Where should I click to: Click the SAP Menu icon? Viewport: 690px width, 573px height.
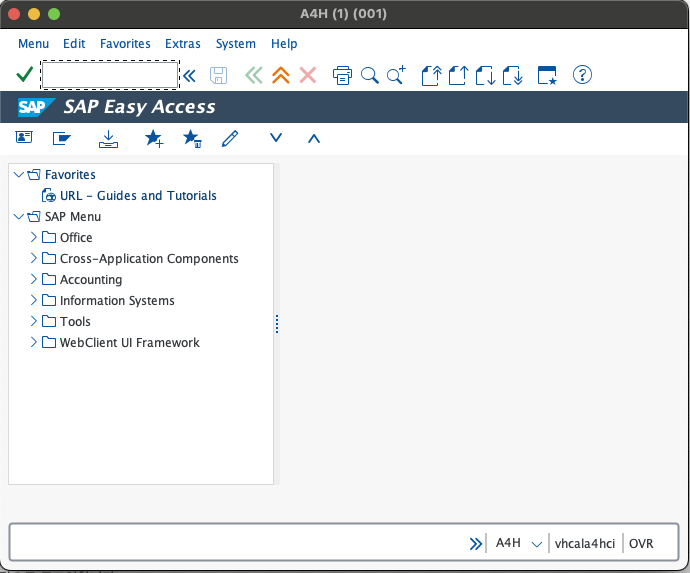(62, 138)
